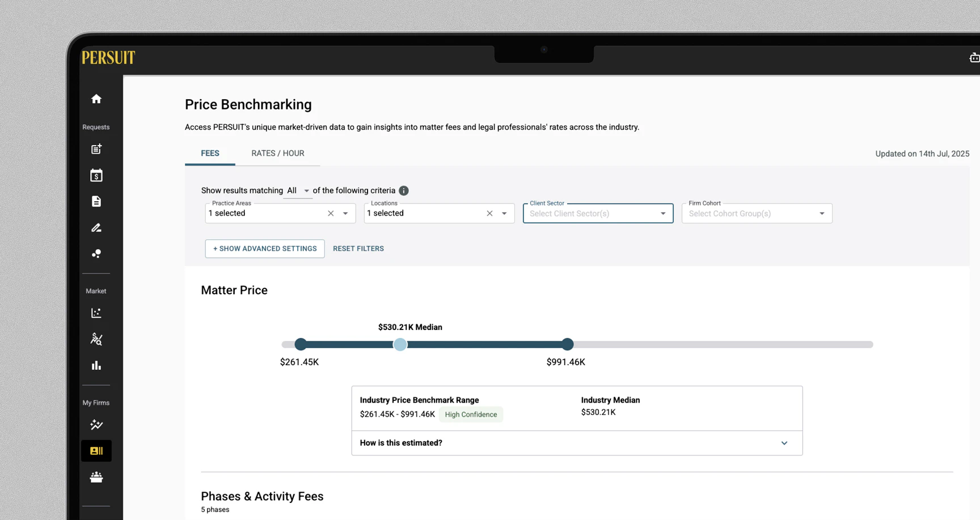The image size is (980, 520).
Task: Expand the Practice Areas dropdown arrow
Action: click(x=345, y=214)
